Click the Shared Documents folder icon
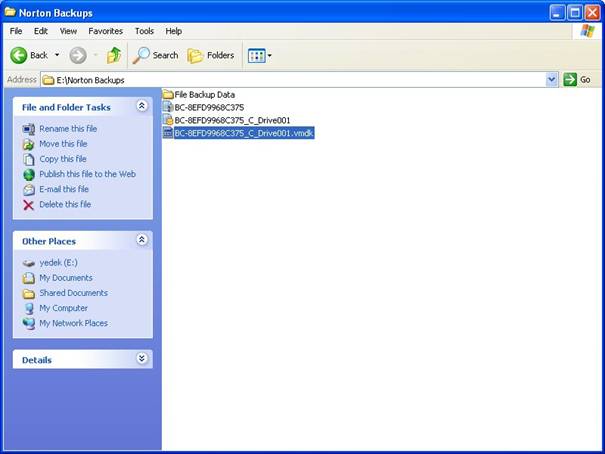 coord(29,294)
